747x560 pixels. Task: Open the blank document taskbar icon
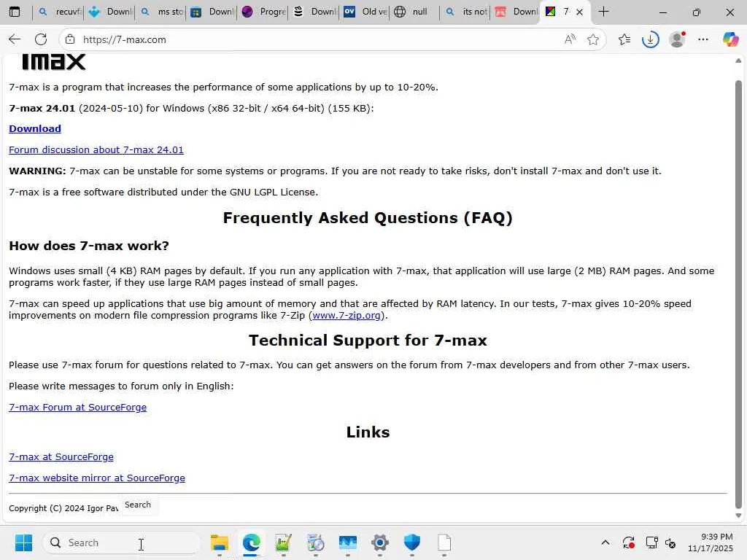click(x=444, y=542)
